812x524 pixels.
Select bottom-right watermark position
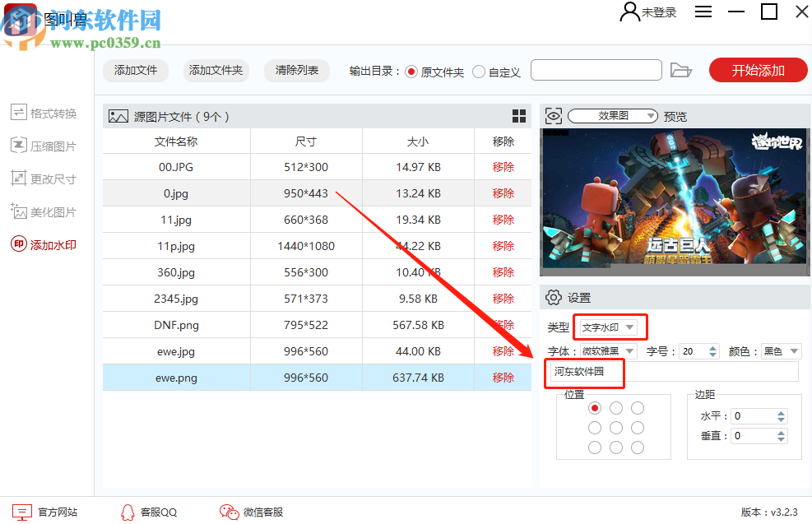(638, 447)
